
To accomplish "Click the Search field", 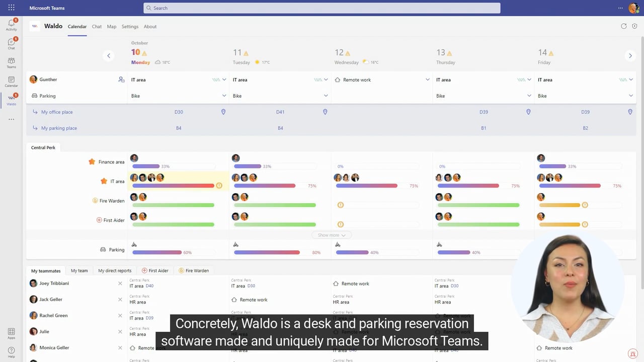I will tap(322, 8).
